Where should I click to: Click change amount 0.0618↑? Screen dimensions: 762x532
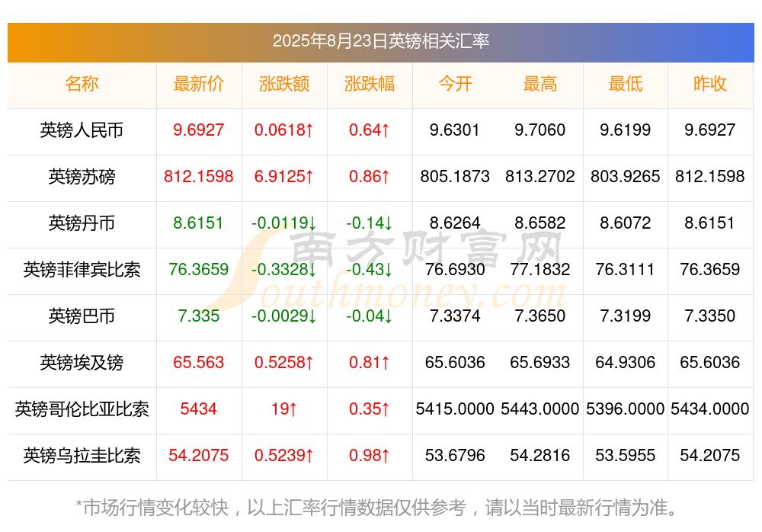[284, 130]
